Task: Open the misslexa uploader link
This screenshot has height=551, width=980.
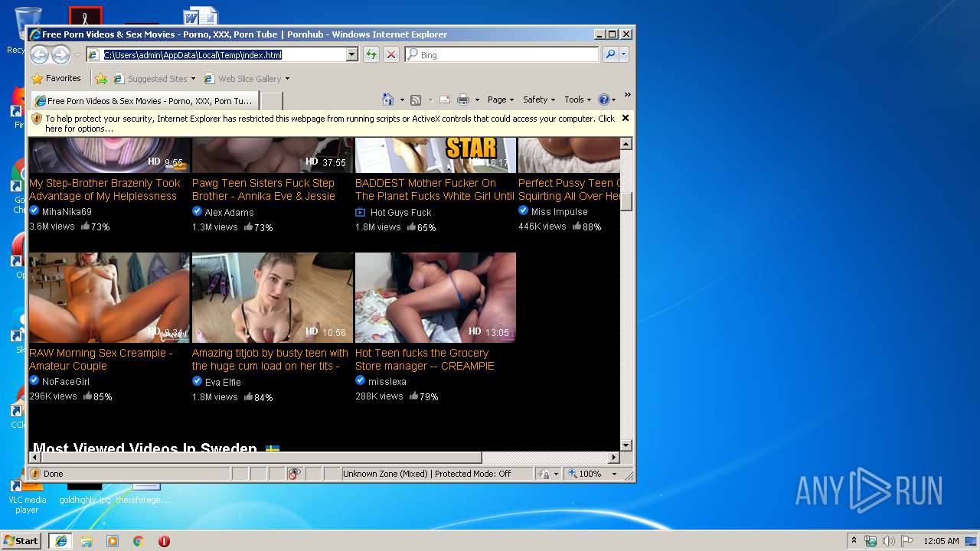Action: 387,381
